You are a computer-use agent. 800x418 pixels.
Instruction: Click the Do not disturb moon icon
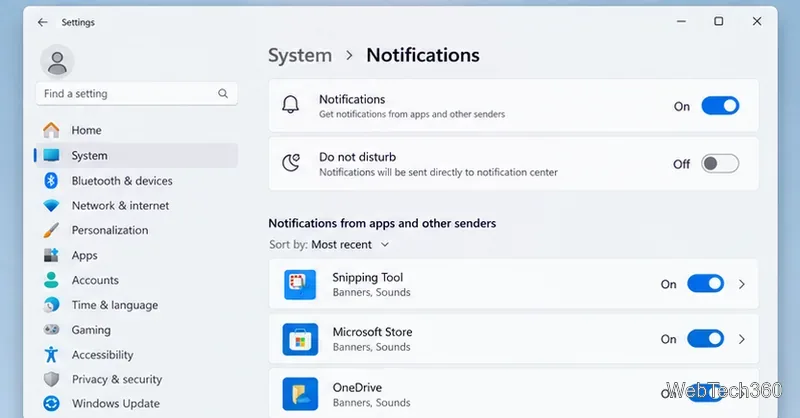pyautogui.click(x=291, y=163)
